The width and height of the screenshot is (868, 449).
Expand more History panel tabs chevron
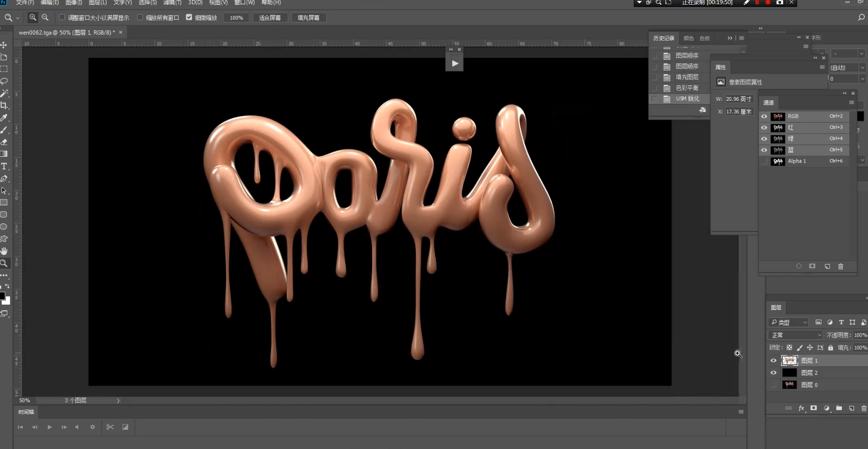point(730,38)
